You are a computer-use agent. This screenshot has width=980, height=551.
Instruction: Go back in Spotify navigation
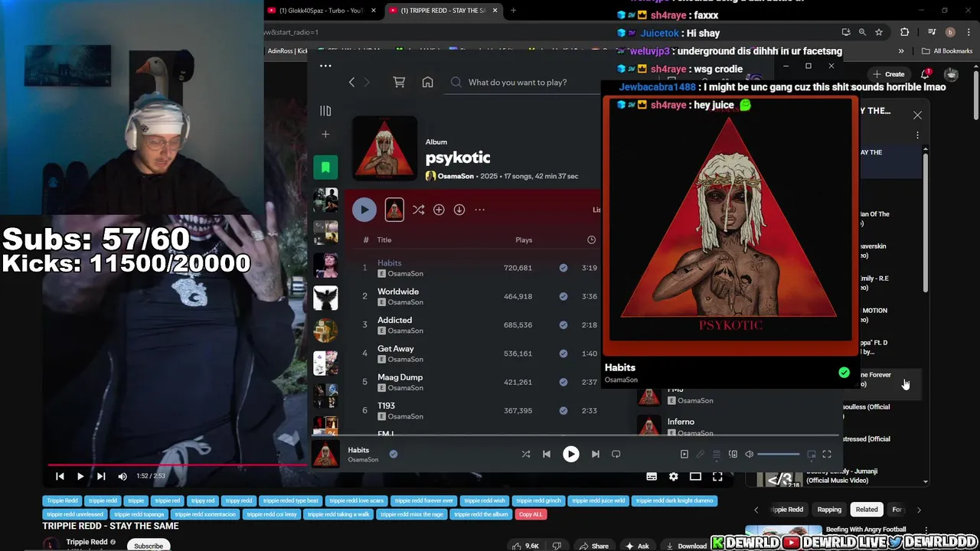coord(352,83)
